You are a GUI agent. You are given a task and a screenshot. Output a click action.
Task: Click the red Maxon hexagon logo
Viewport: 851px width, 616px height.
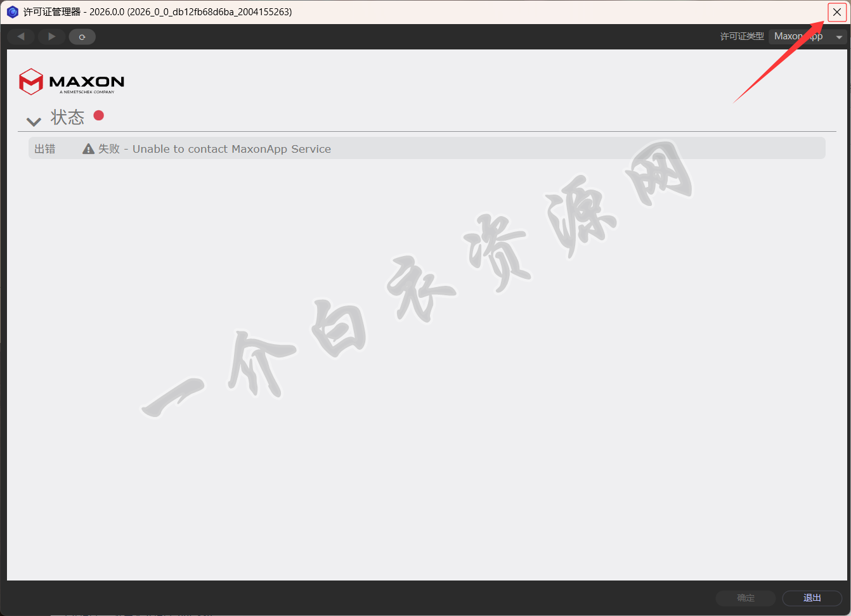click(x=31, y=82)
